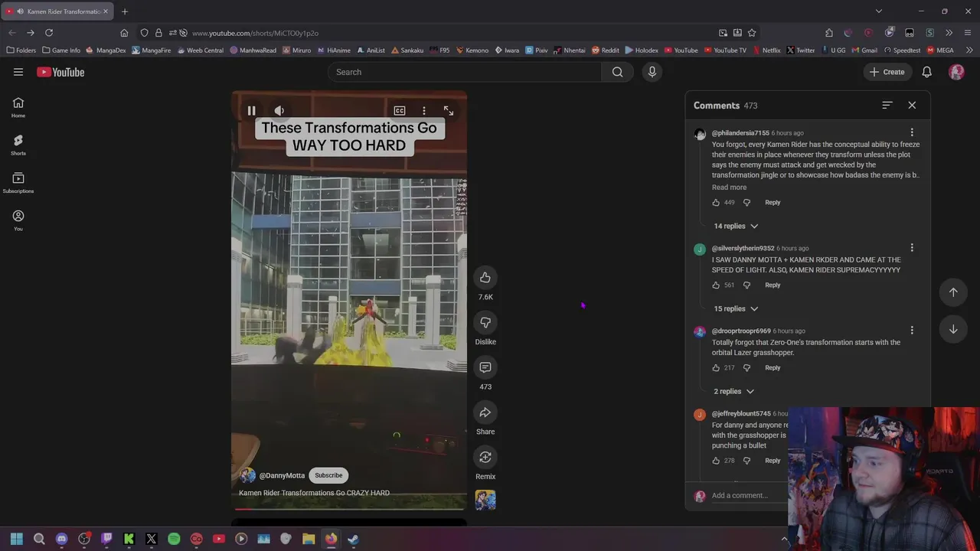The image size is (980, 551).
Task: Mute the Shorts video volume
Action: [279, 111]
